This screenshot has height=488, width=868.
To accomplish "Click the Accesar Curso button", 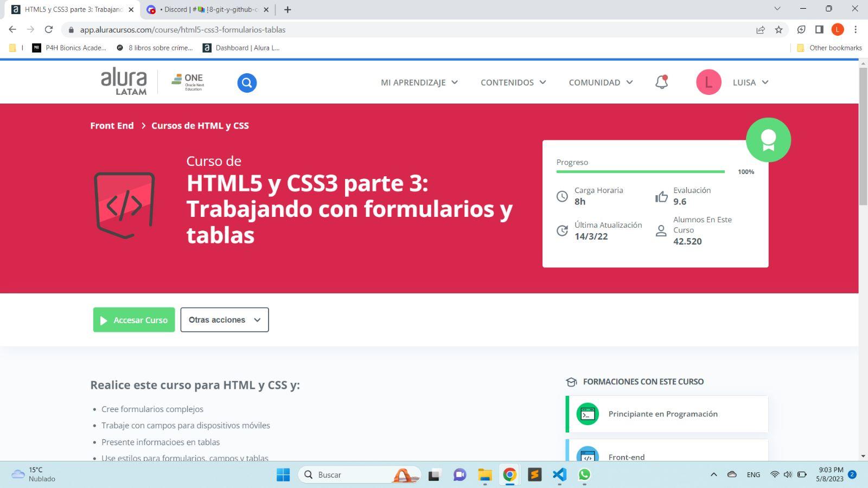I will (134, 320).
